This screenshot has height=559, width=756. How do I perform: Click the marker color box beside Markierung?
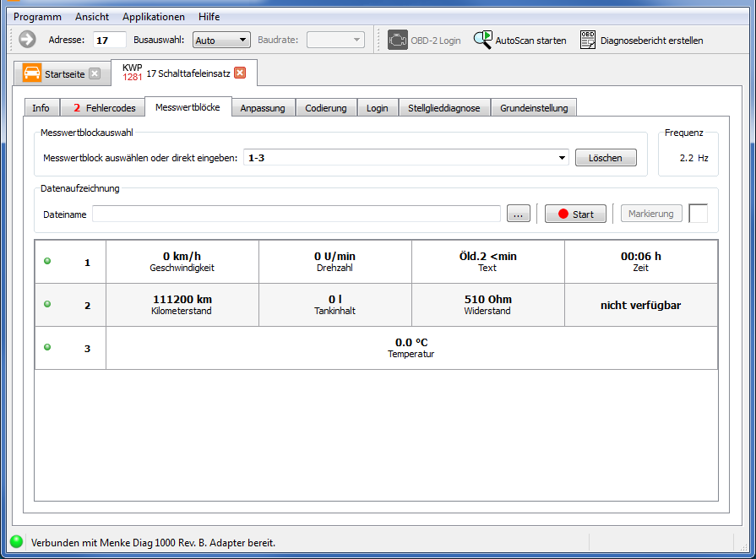click(699, 214)
